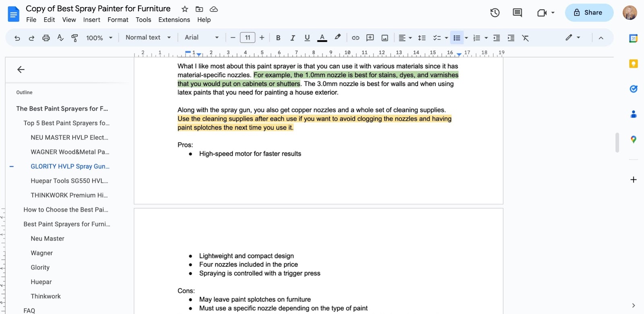Jump to WAGNER Wood&Metal outline heading

pyautogui.click(x=70, y=152)
